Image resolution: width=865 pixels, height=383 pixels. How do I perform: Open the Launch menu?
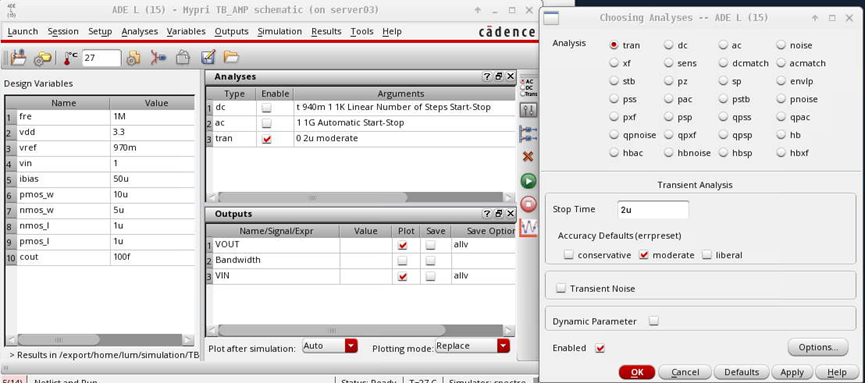(23, 31)
